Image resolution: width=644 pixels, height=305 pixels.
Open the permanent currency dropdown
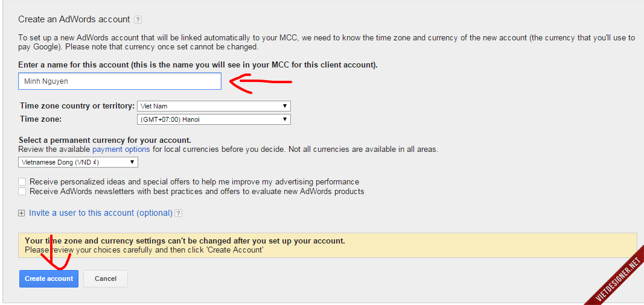[78, 162]
